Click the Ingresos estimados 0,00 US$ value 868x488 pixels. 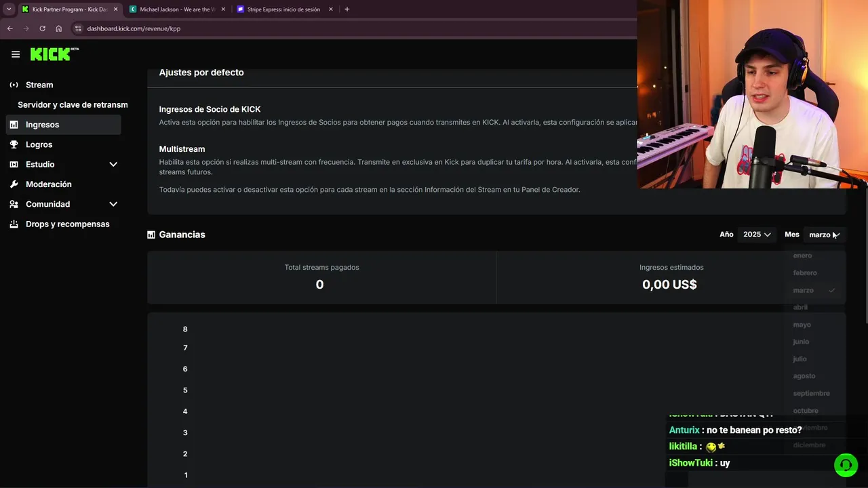[x=669, y=285]
